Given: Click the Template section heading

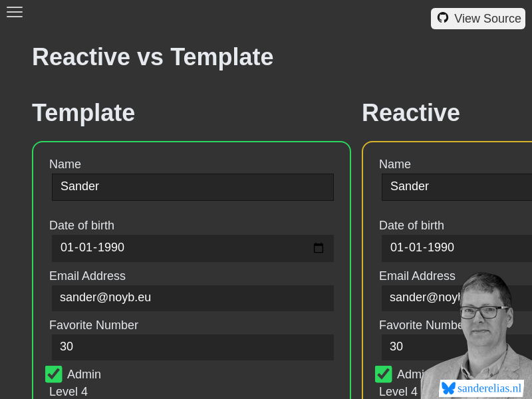Looking at the screenshot, I should pyautogui.click(x=83, y=113).
